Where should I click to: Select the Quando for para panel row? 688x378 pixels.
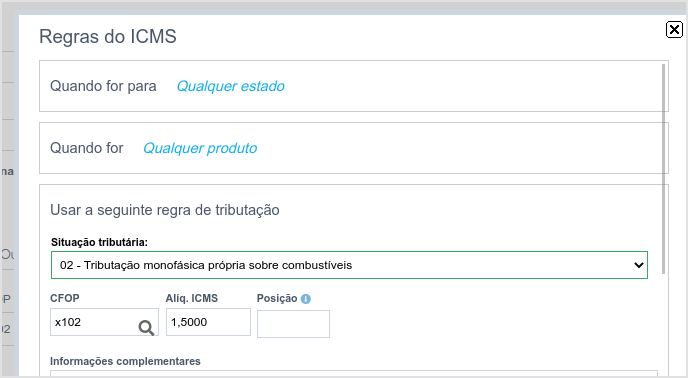click(x=354, y=86)
